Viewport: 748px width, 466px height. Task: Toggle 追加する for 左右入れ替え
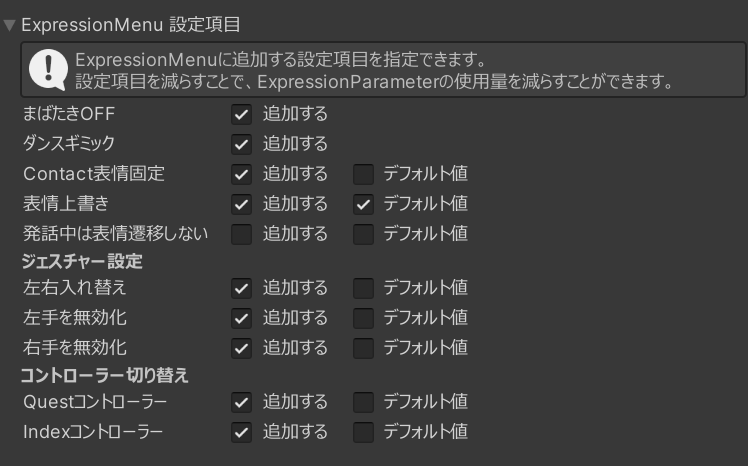click(x=241, y=288)
